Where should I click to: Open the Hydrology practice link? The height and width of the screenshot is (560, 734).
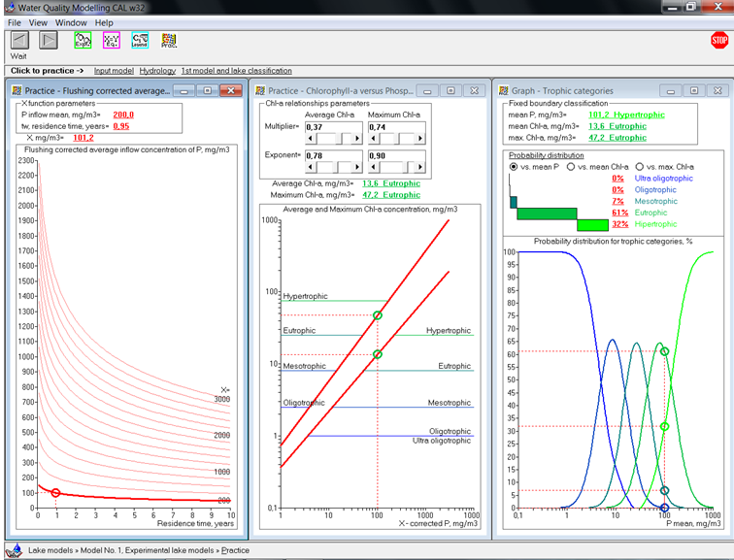[x=157, y=71]
